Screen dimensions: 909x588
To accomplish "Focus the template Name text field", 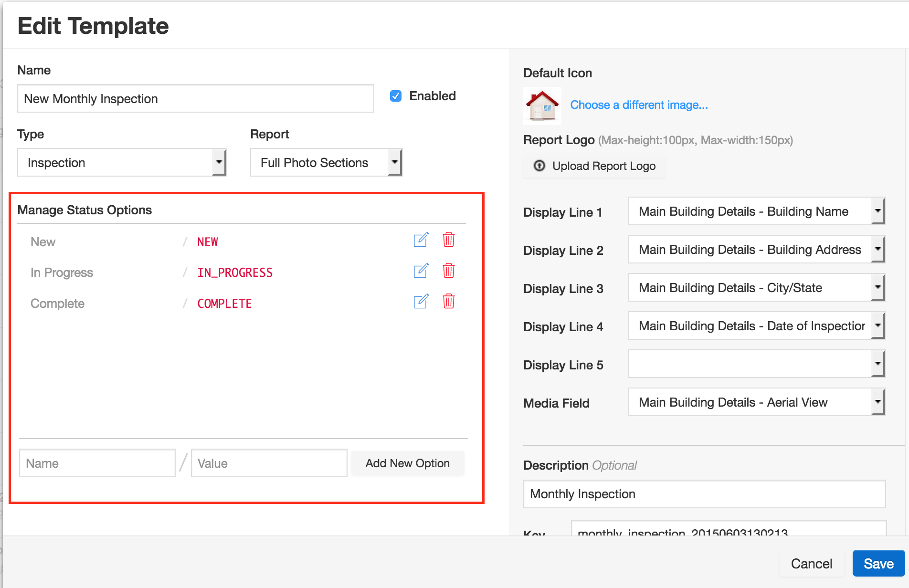I will click(x=196, y=99).
